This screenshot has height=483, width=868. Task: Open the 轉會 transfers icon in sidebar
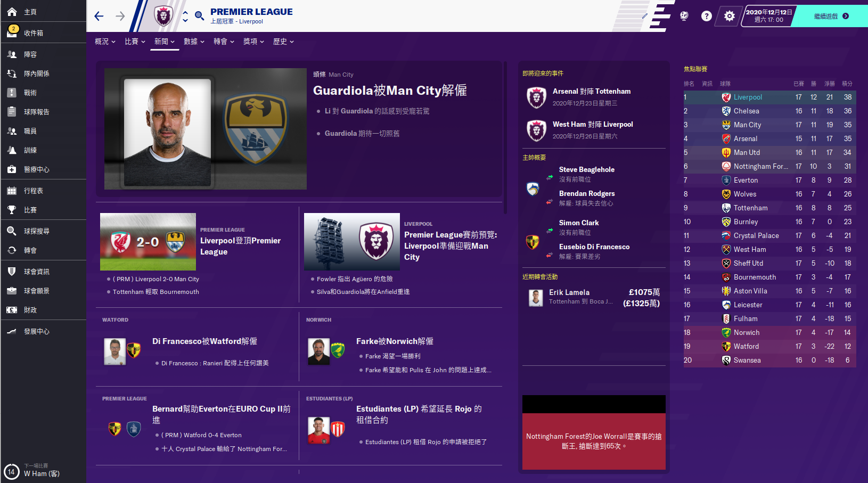coord(12,250)
